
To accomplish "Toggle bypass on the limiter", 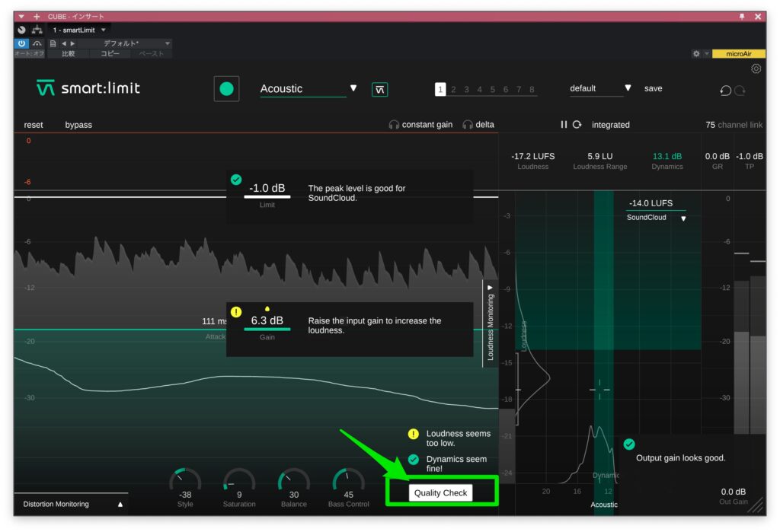I will [78, 125].
